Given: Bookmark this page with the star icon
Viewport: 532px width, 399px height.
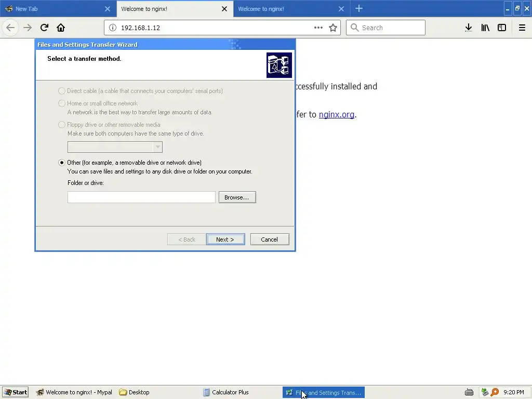Looking at the screenshot, I should [x=333, y=28].
